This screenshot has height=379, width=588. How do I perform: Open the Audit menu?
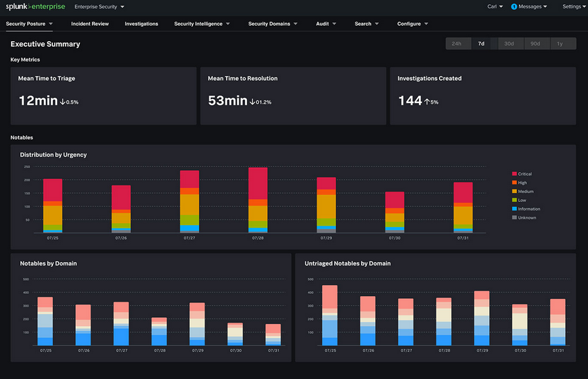326,24
